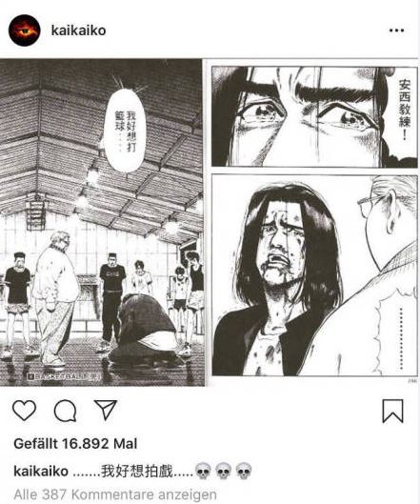Open the three-dot more options menu
420x504 pixels.
click(396, 30)
